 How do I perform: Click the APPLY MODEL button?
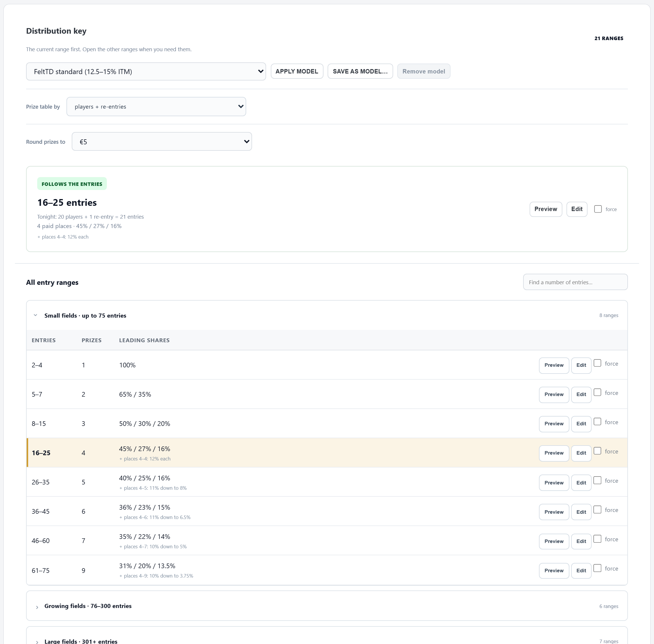click(297, 71)
